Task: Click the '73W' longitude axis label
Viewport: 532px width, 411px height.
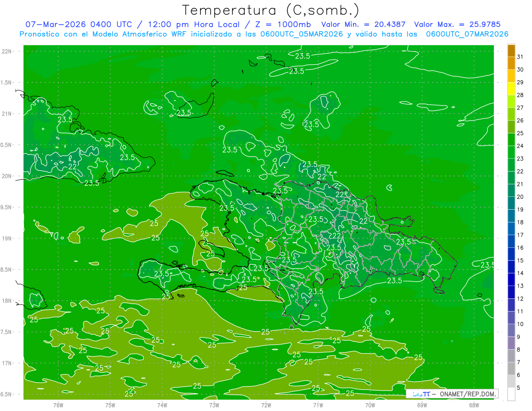Action: 214,405
